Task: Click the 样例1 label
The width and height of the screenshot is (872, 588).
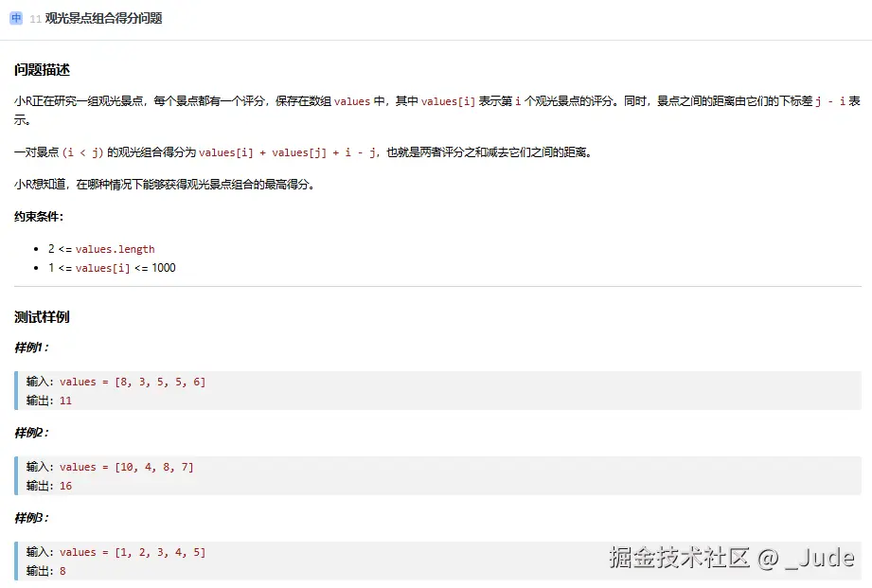Action: tap(31, 347)
